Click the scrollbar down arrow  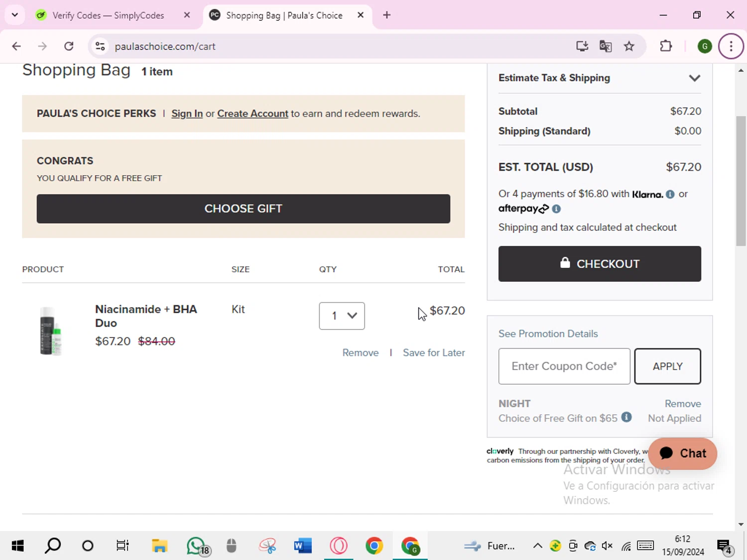[741, 524]
